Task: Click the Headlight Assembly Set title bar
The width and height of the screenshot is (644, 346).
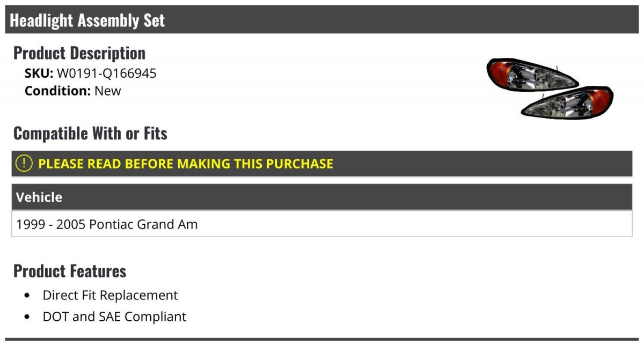Action: click(322, 20)
